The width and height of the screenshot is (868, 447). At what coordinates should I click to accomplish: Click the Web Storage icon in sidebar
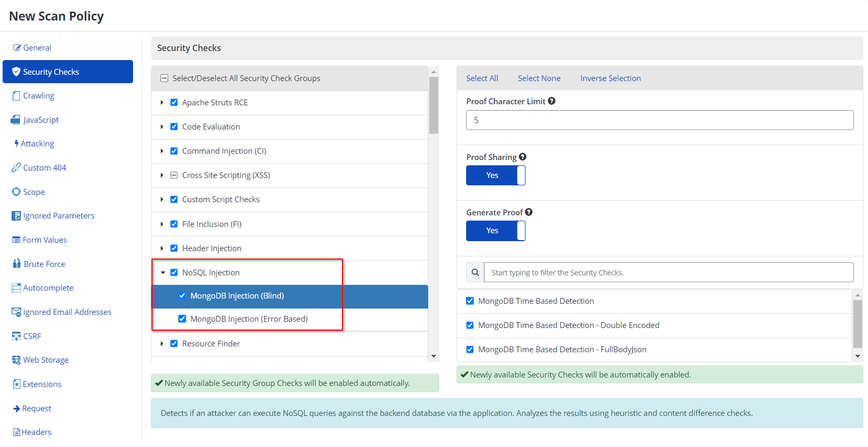click(16, 360)
